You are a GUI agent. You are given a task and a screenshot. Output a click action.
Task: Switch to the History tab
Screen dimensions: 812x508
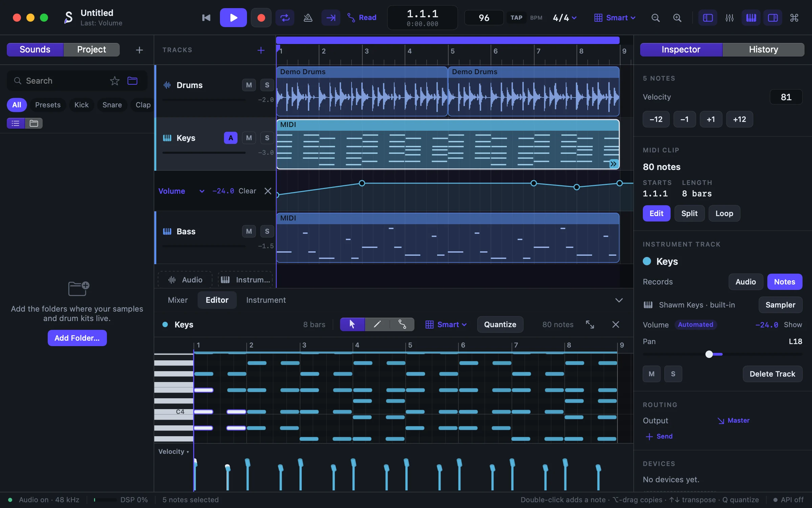coord(763,49)
